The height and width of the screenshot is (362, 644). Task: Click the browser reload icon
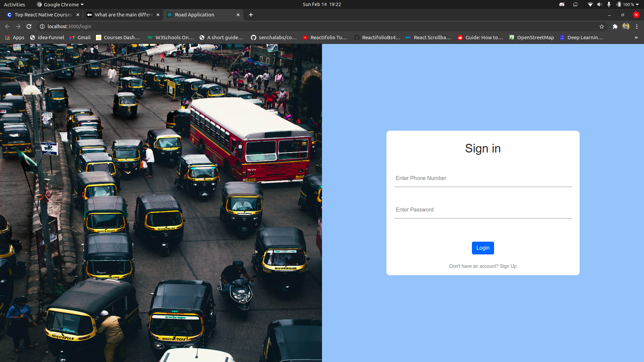(x=29, y=26)
